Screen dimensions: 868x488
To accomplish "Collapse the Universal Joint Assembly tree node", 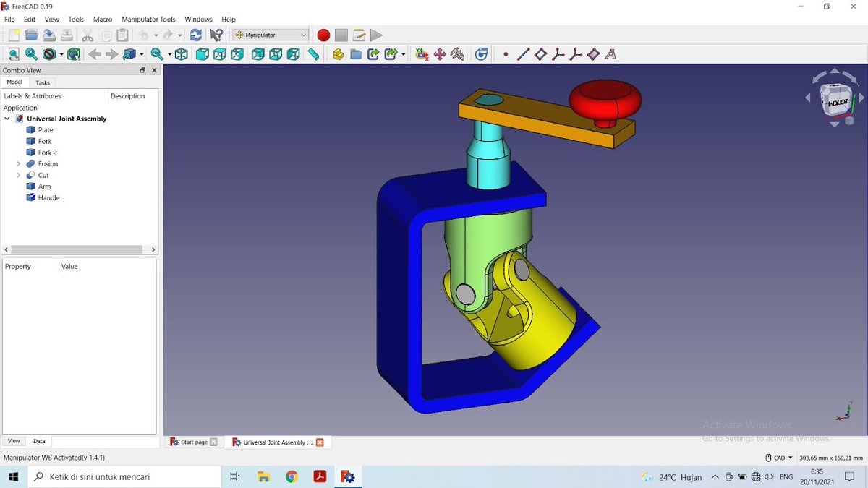I will point(7,119).
